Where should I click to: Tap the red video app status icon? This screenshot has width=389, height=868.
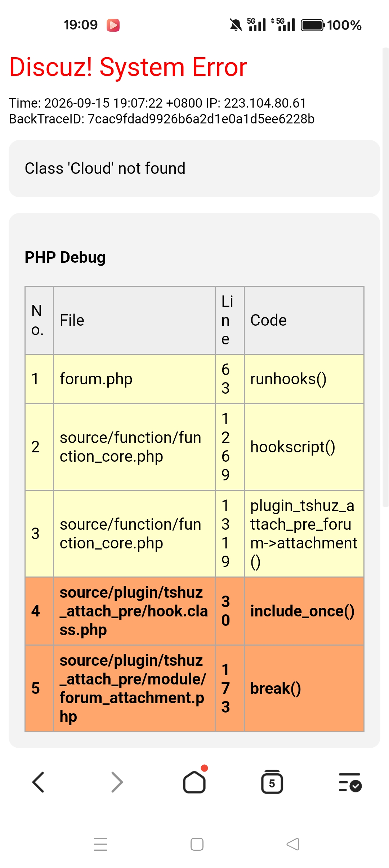[x=113, y=25]
